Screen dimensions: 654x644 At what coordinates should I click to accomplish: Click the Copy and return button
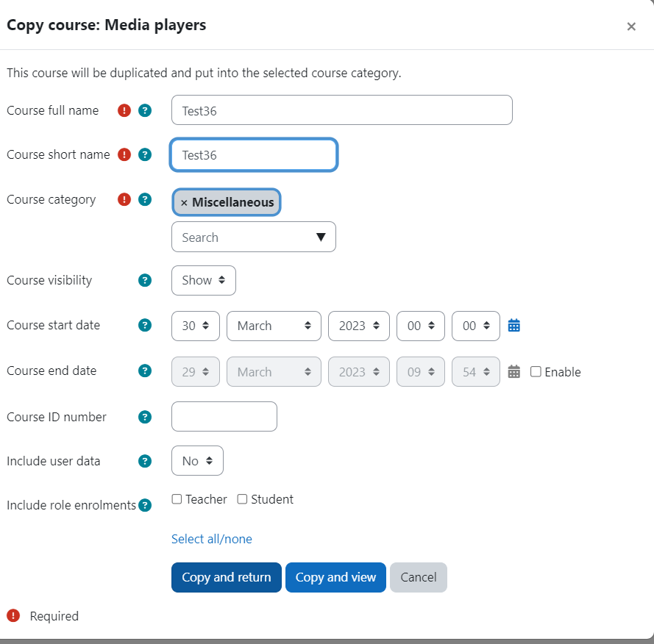click(x=227, y=577)
